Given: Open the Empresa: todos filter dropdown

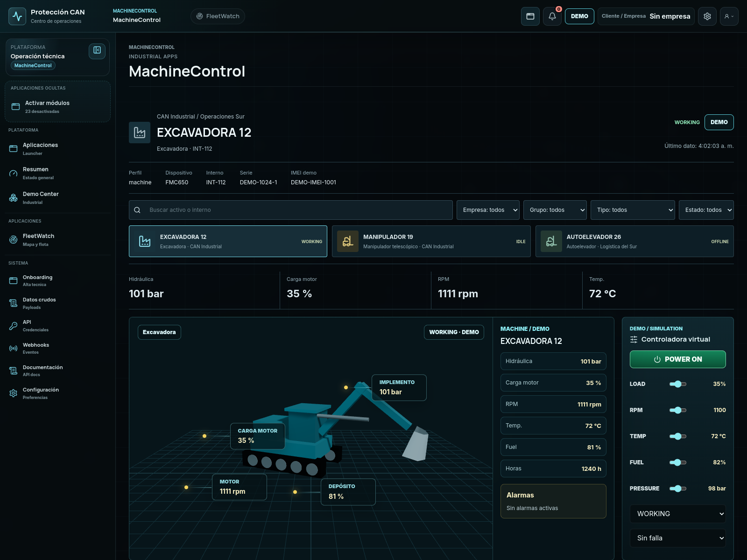Looking at the screenshot, I should (x=488, y=210).
